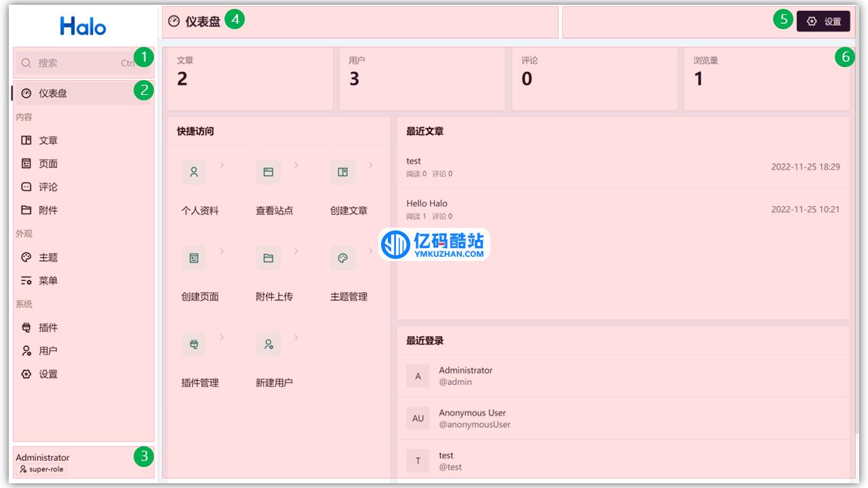Image resolution: width=868 pixels, height=488 pixels.
Task: Click the 附件上传 shortcut icon
Action: click(269, 258)
